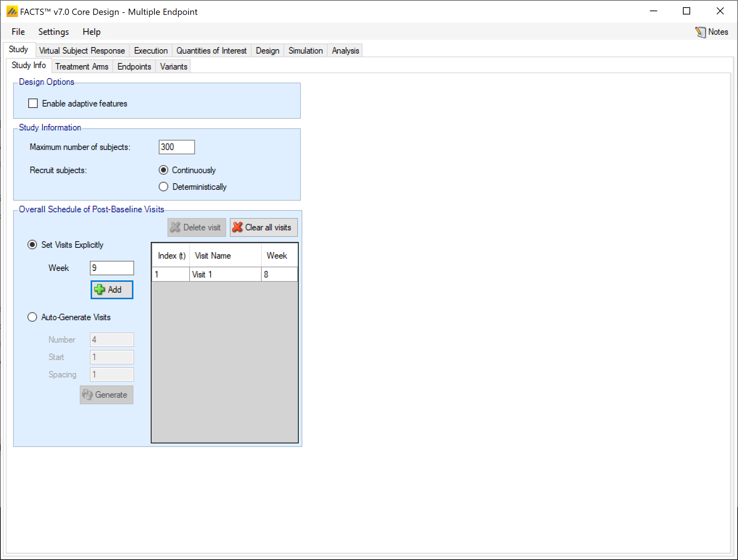Minimize the FACTS window
This screenshot has height=560, width=738.
pos(653,11)
